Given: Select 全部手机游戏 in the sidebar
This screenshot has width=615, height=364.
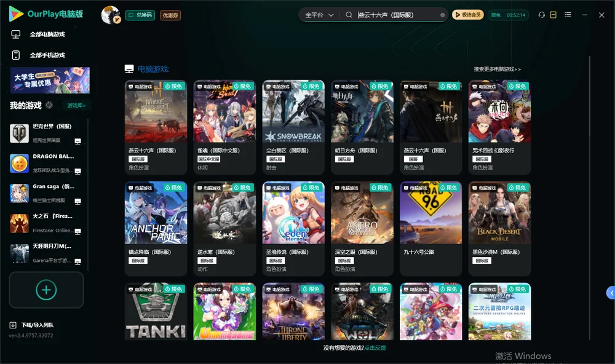Looking at the screenshot, I should coord(38,55).
